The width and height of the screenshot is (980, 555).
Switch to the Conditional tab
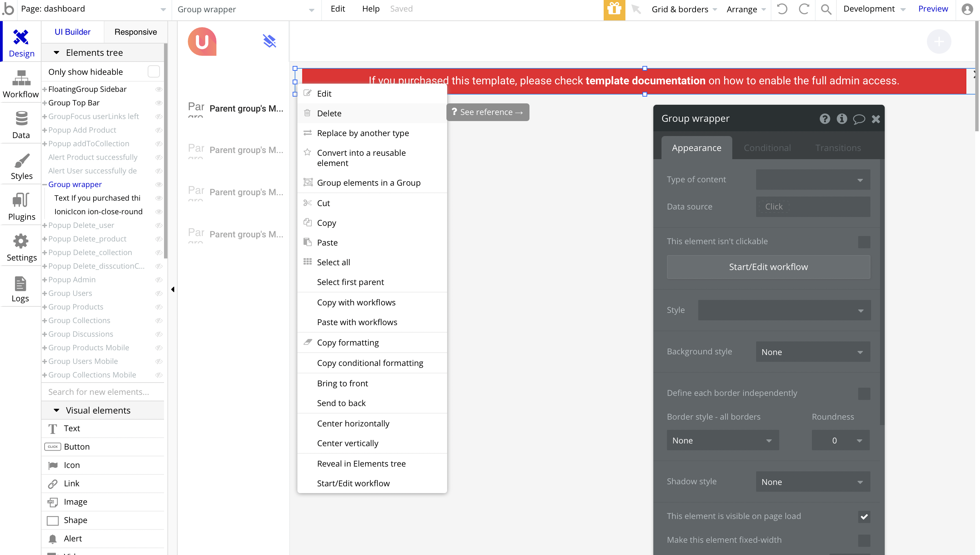[767, 148]
